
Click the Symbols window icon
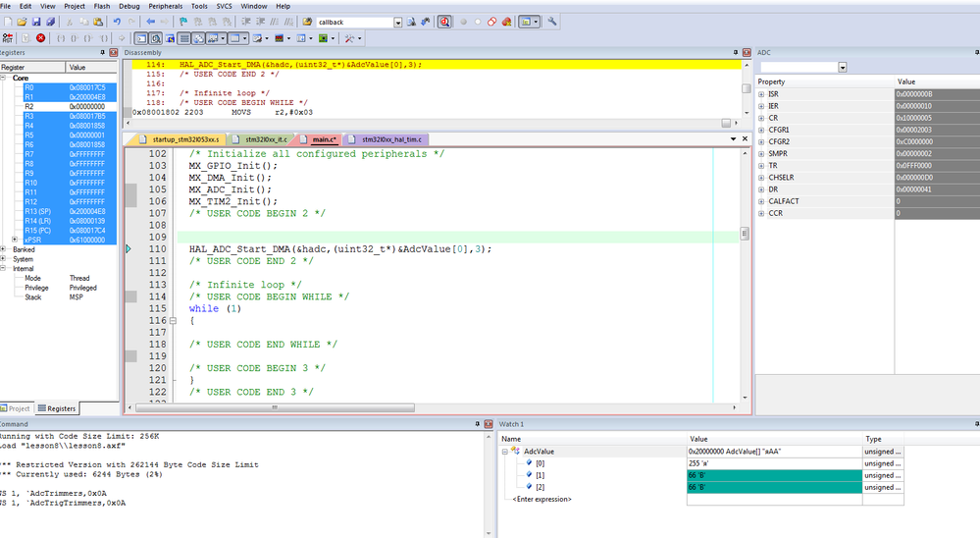click(x=170, y=38)
